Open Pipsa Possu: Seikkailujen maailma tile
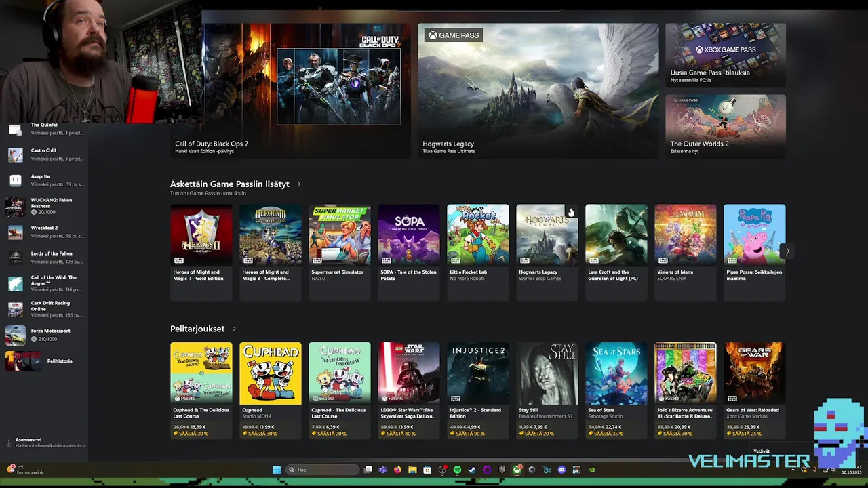The width and height of the screenshot is (868, 488). click(x=754, y=252)
